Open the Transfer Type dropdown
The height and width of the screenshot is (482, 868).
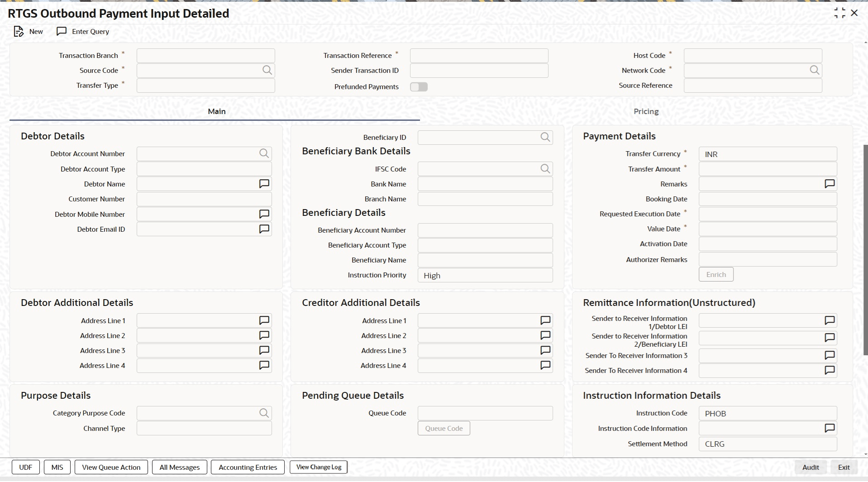click(205, 86)
